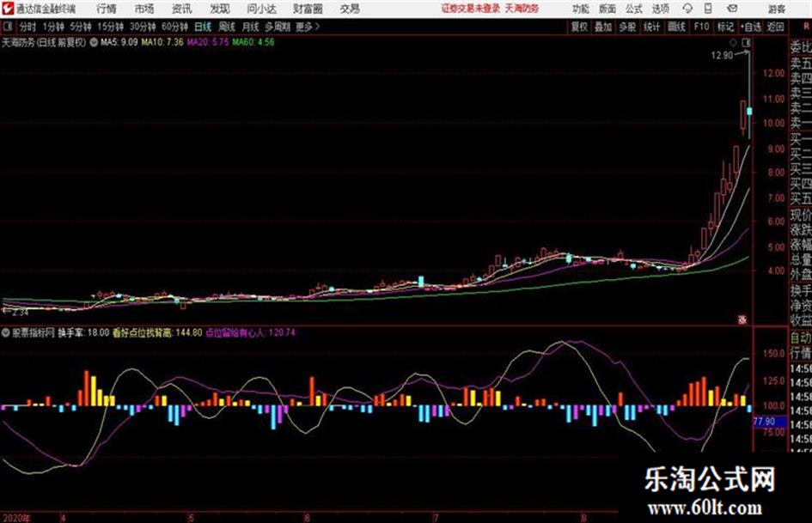Screen dimensions: 812x523
Task: Click the 标记 mark toolbar button
Action: 725,27
